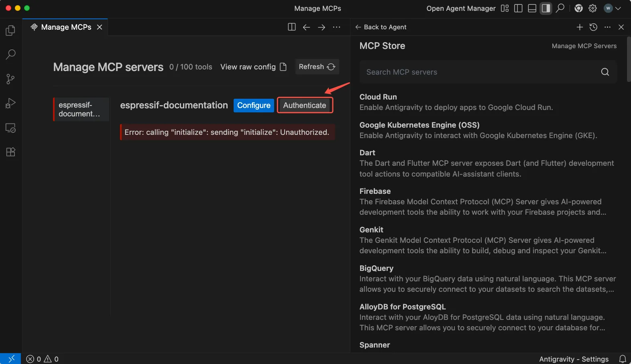Split the editor to the right
631x364 pixels.
[292, 27]
